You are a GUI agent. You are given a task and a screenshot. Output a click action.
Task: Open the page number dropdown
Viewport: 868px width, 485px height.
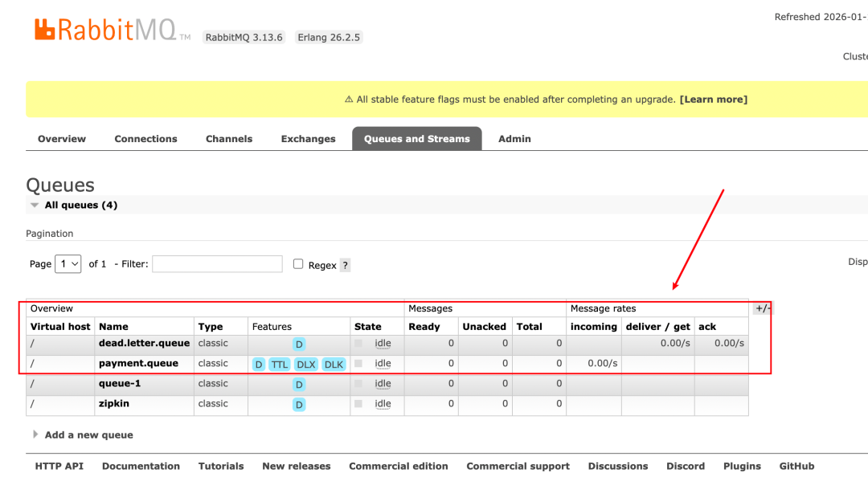point(68,264)
